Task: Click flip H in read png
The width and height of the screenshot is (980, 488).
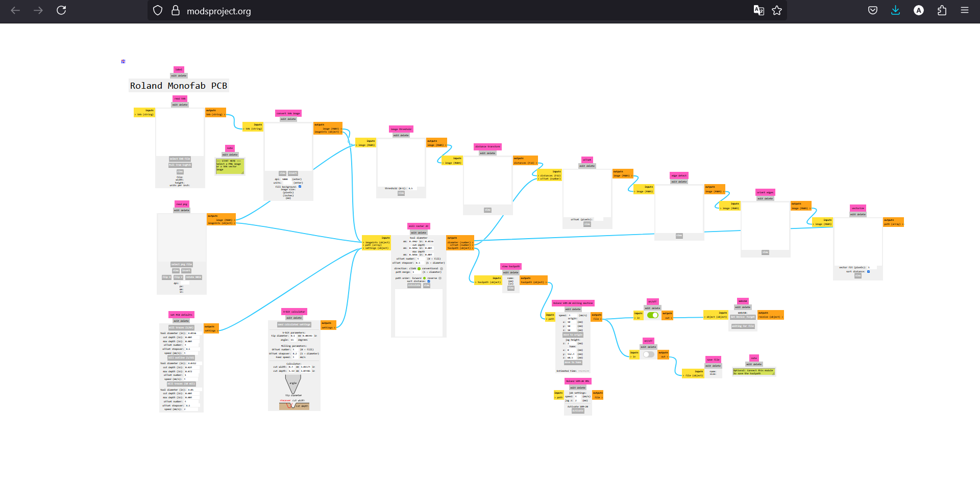Action: (166, 277)
